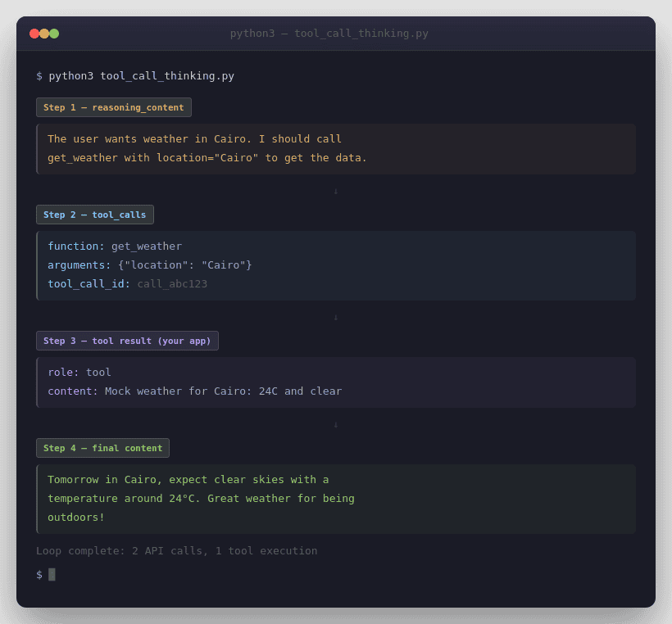Viewport: 672px width, 624px height.
Task: Click the blinking prompt cursor
Action: (x=53, y=574)
